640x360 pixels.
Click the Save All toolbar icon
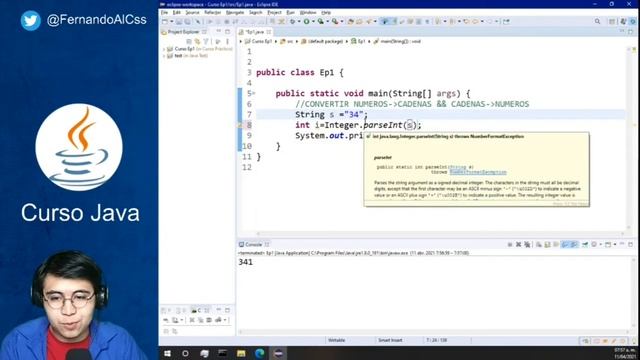[187, 21]
